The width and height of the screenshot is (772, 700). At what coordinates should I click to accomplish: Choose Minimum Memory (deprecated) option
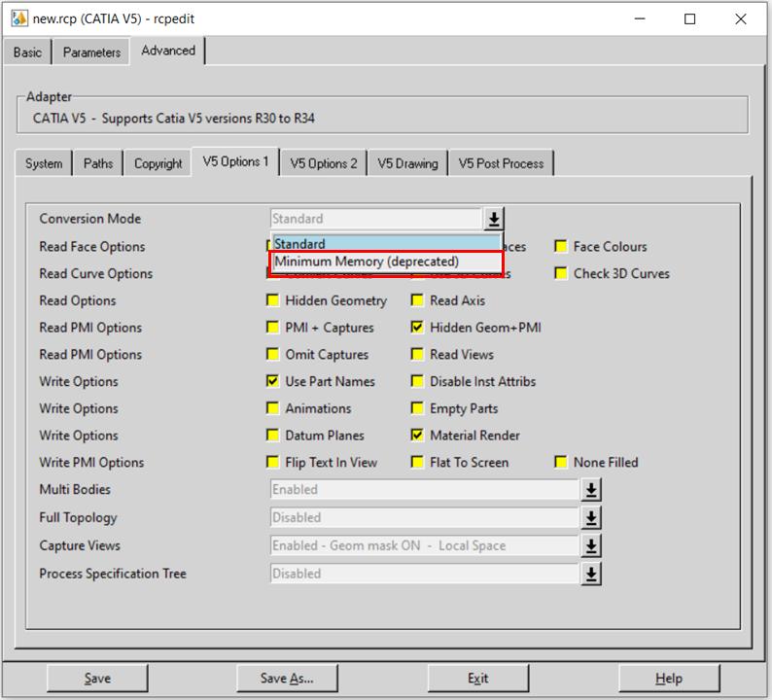click(x=387, y=262)
